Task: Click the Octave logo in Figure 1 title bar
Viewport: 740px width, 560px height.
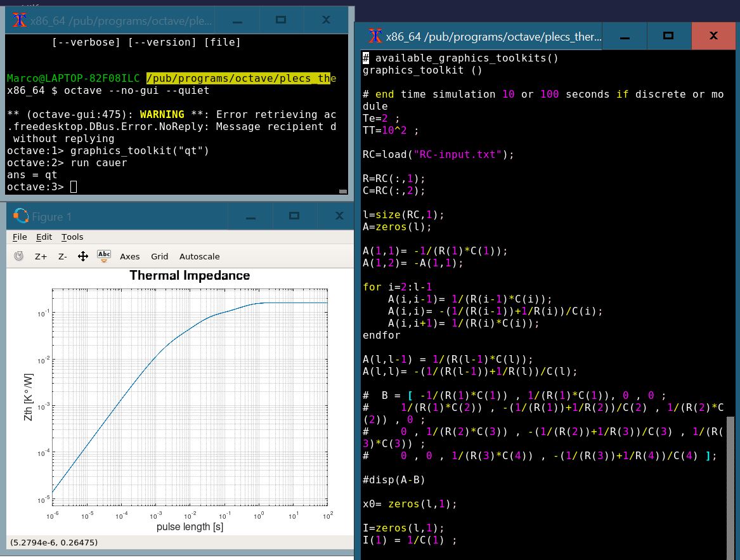Action: pyautogui.click(x=20, y=216)
